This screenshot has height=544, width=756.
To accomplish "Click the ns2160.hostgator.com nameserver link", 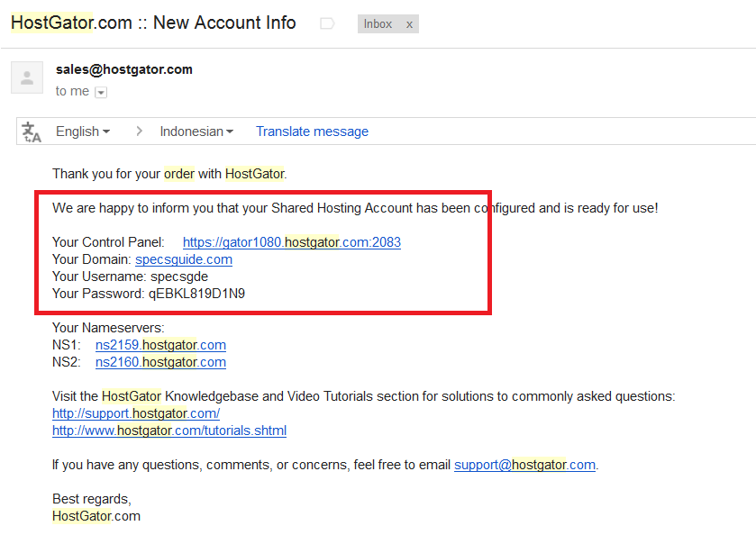I will point(160,362).
